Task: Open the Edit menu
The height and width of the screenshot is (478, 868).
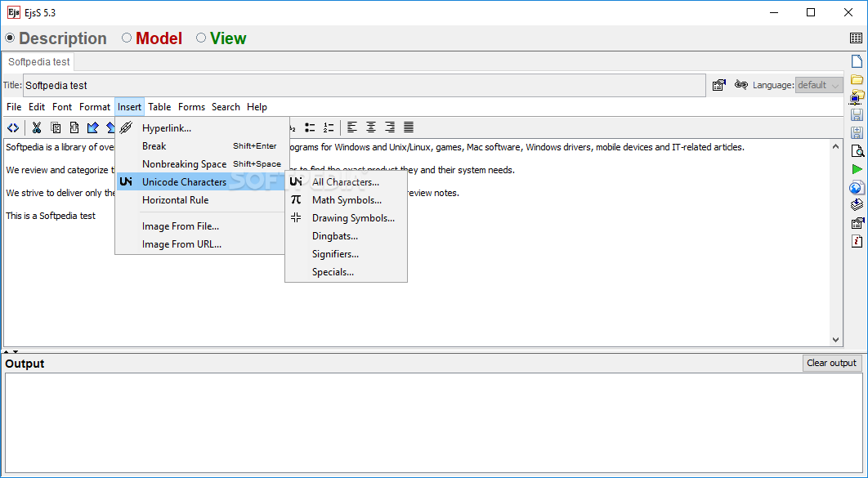Action: (x=37, y=107)
